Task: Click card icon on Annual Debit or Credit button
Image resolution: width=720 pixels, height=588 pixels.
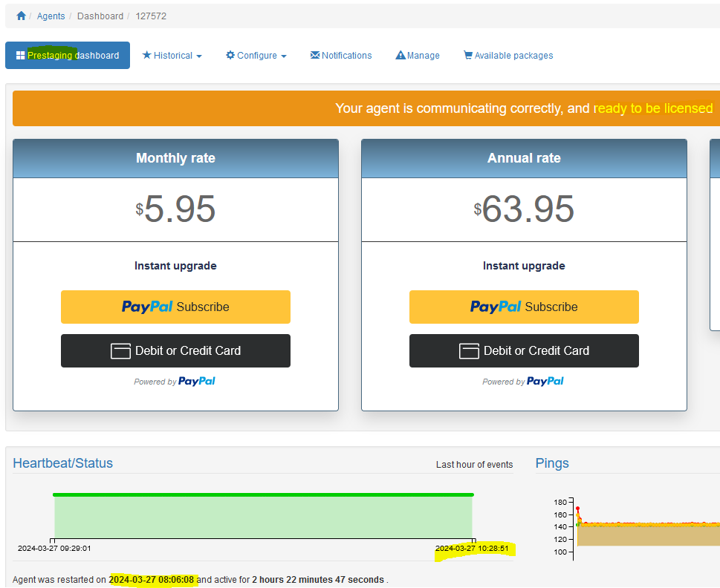Action: click(469, 351)
